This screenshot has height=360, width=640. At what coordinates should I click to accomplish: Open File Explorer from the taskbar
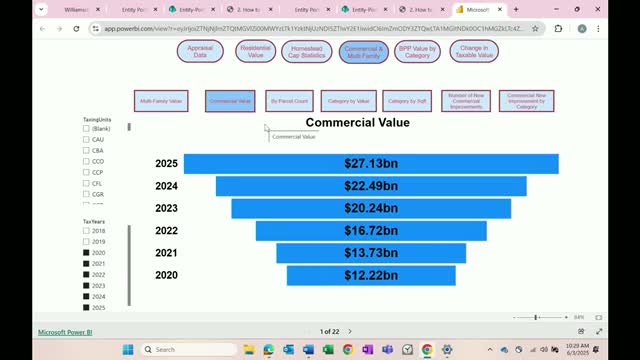(249, 349)
